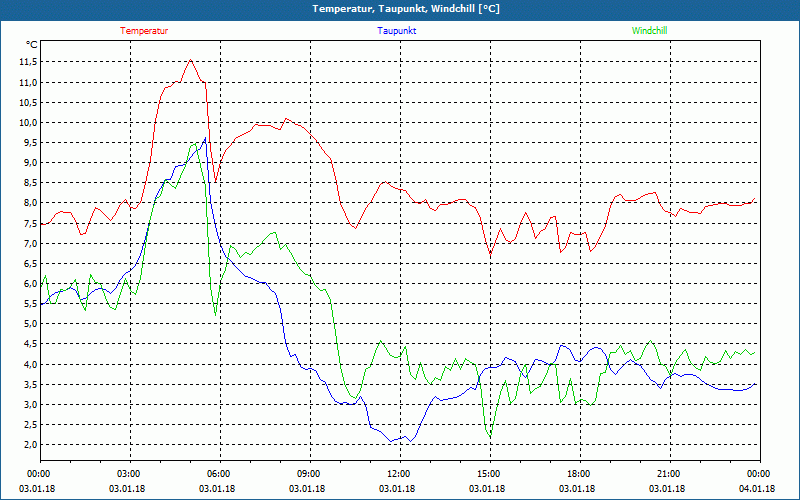The image size is (800, 500).
Task: Click the 9,5 y-axis value
Action: pos(30,143)
